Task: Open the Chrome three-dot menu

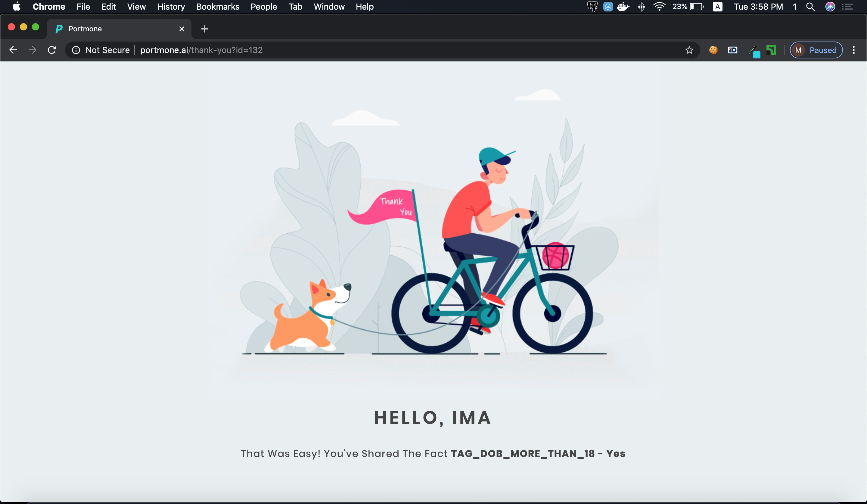Action: [853, 50]
